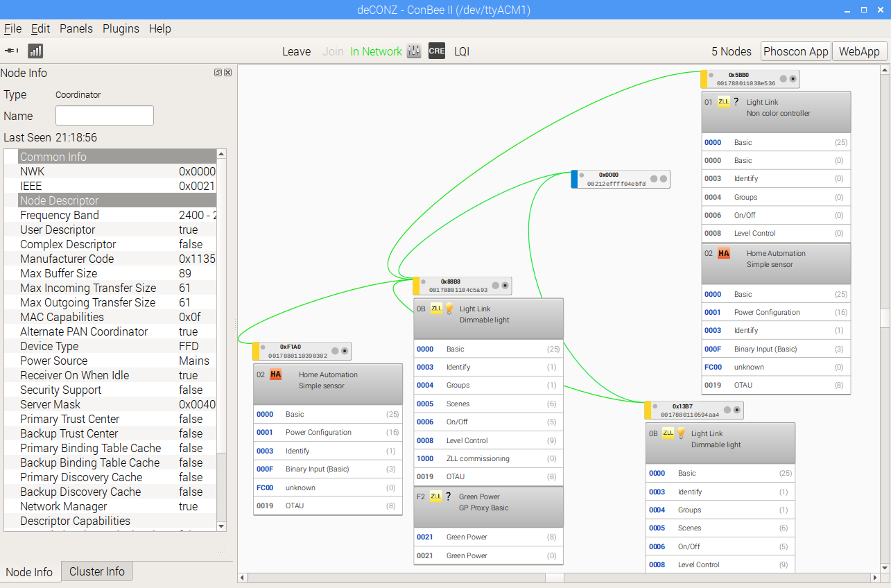Click left socket circle of node 0xF1A0
The image size is (891, 588).
(335, 351)
